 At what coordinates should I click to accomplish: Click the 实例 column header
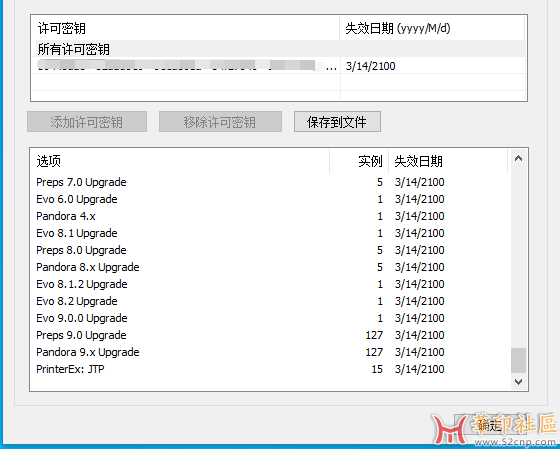pyautogui.click(x=359, y=161)
